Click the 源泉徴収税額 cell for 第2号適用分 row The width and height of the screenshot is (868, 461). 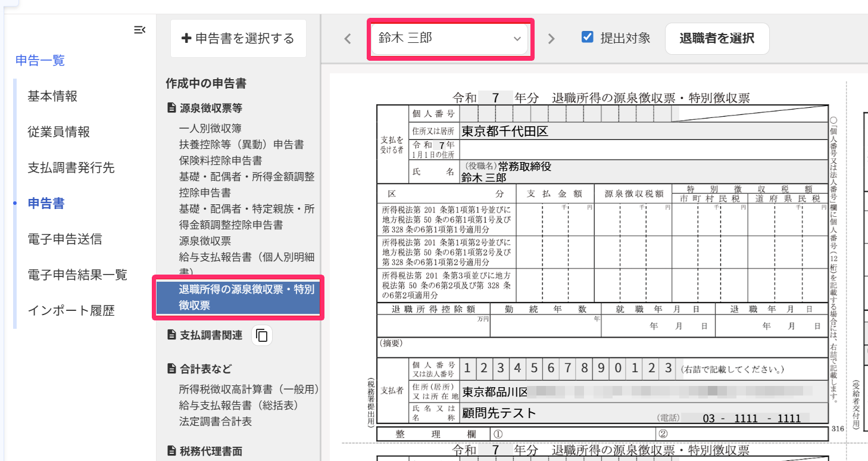633,252
